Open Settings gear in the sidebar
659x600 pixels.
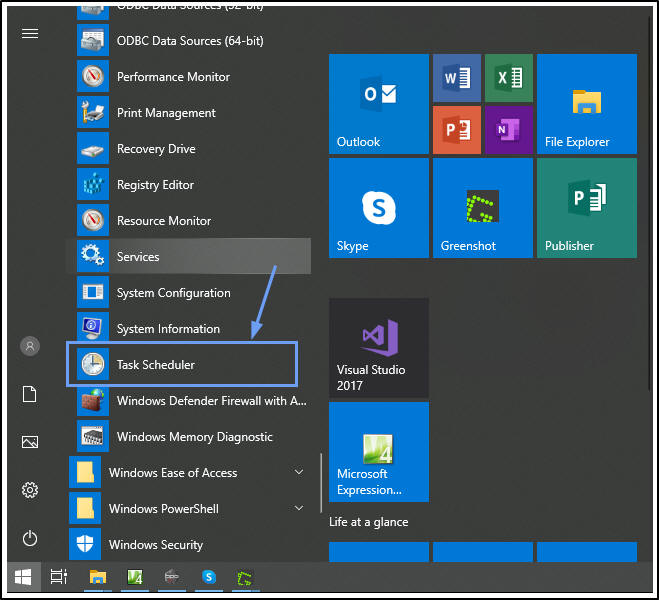point(30,490)
